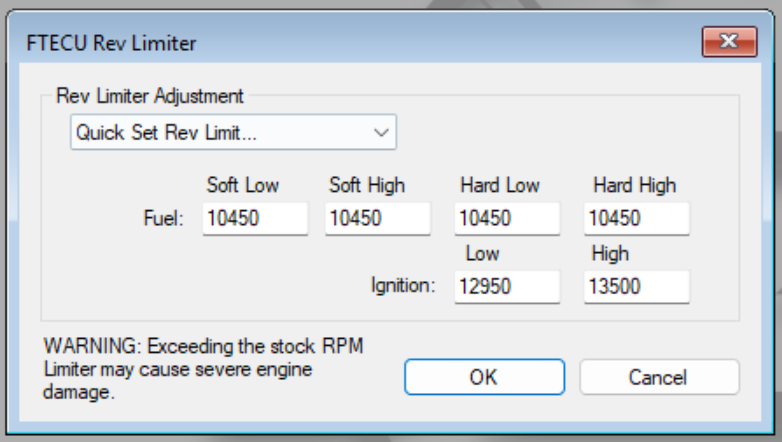Close the FTECU Rev Limiter dialog
The height and width of the screenshot is (442, 782).
click(730, 41)
